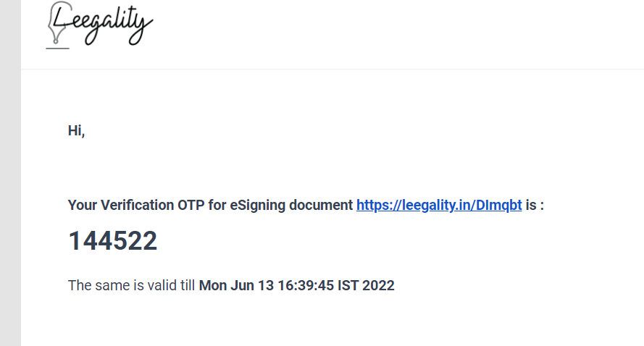Open the leegality.in/DImqbt document link
This screenshot has height=346, width=644.
point(439,205)
